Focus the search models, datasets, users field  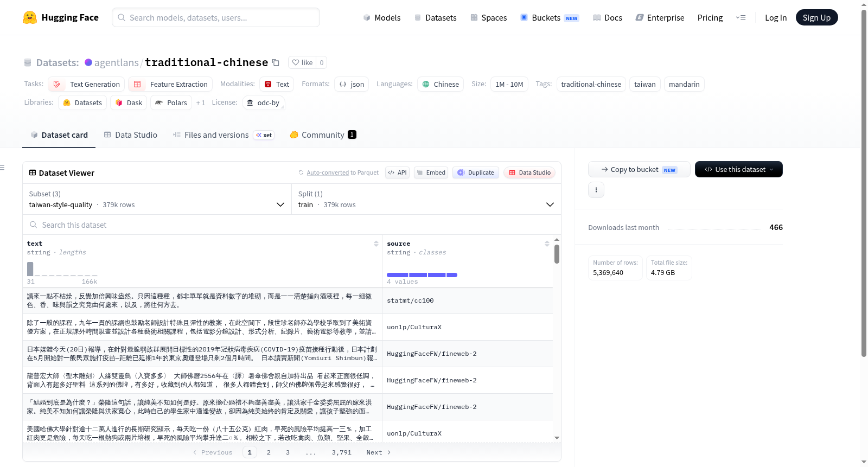(x=216, y=17)
